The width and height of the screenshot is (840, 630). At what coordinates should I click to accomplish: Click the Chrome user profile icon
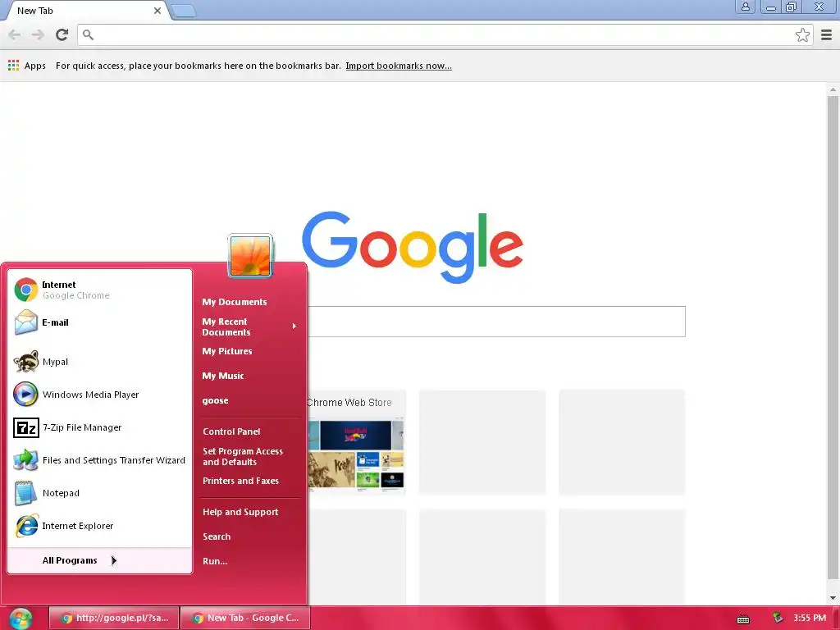pos(745,7)
